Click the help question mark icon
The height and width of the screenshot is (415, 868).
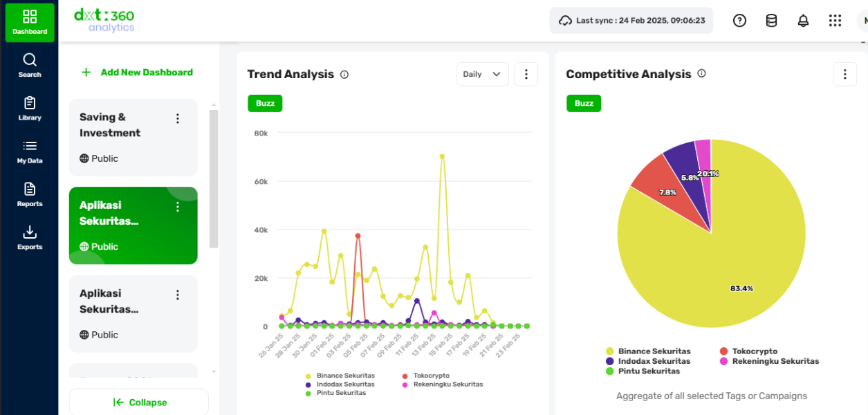739,21
